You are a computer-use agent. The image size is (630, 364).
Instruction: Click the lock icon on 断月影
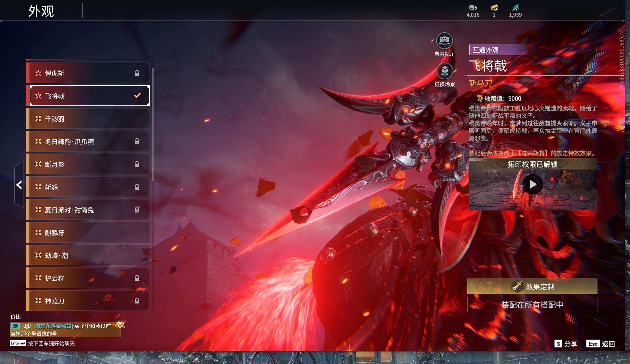[137, 164]
